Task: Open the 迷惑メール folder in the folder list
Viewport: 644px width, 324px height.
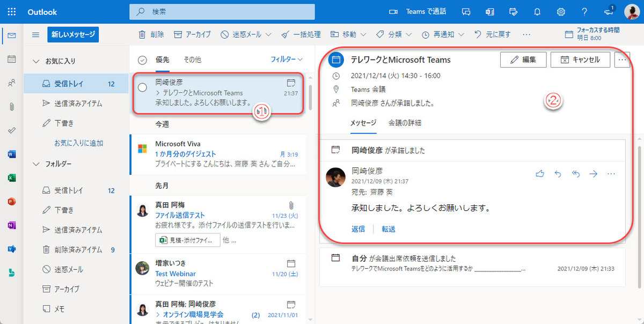Action: point(76,269)
